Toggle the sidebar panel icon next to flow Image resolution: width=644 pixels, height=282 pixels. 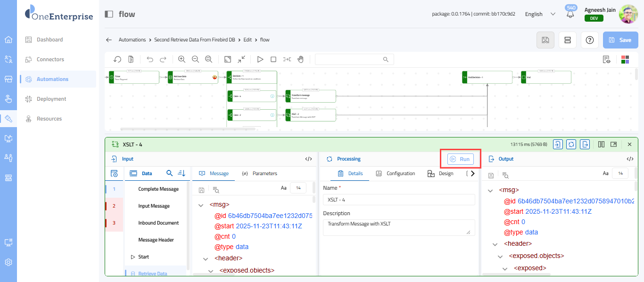[x=109, y=14]
